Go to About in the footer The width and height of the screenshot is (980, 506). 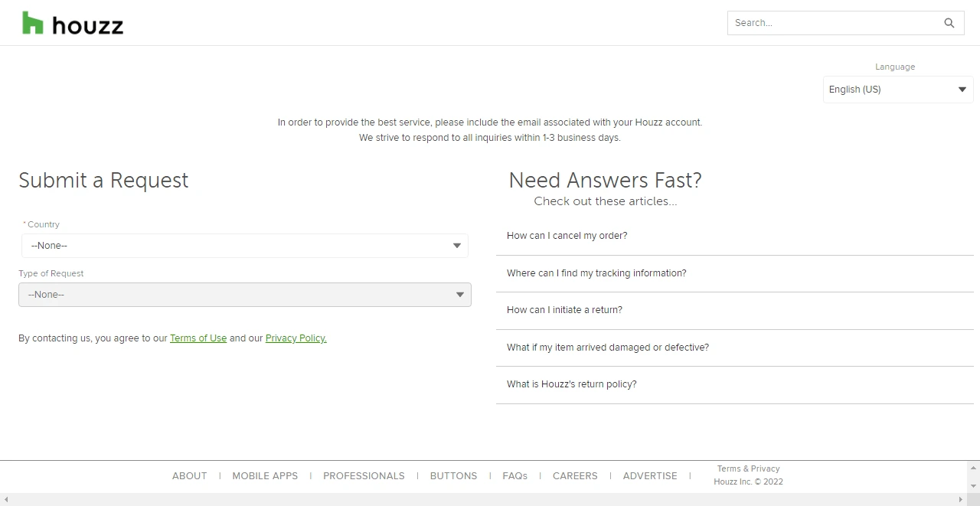tap(189, 476)
